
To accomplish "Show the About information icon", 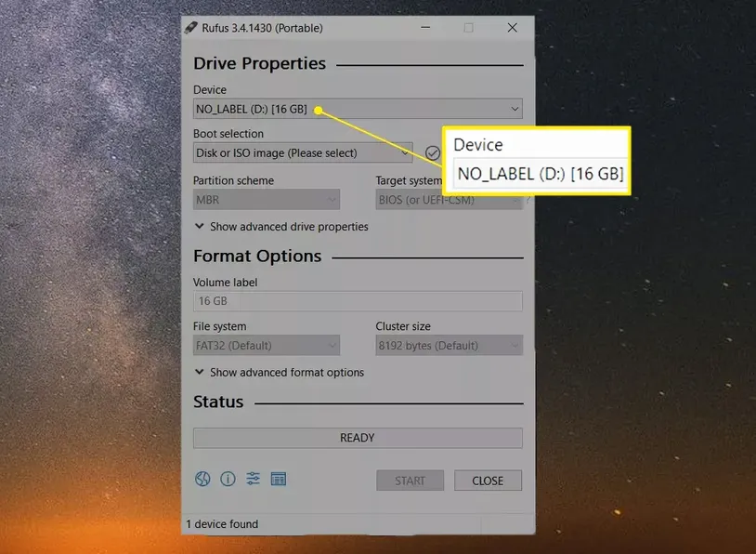I will coord(228,479).
